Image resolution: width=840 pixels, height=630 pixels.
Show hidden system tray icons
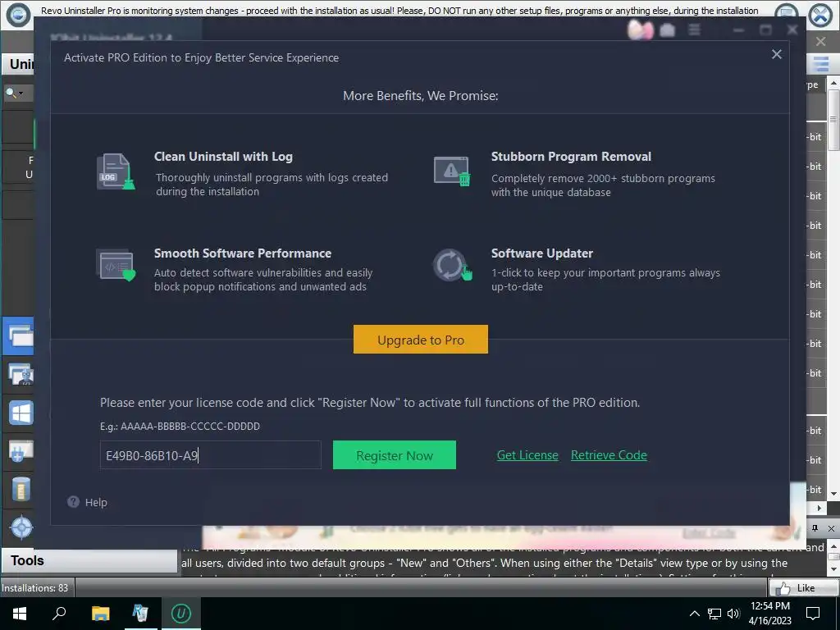tap(694, 614)
